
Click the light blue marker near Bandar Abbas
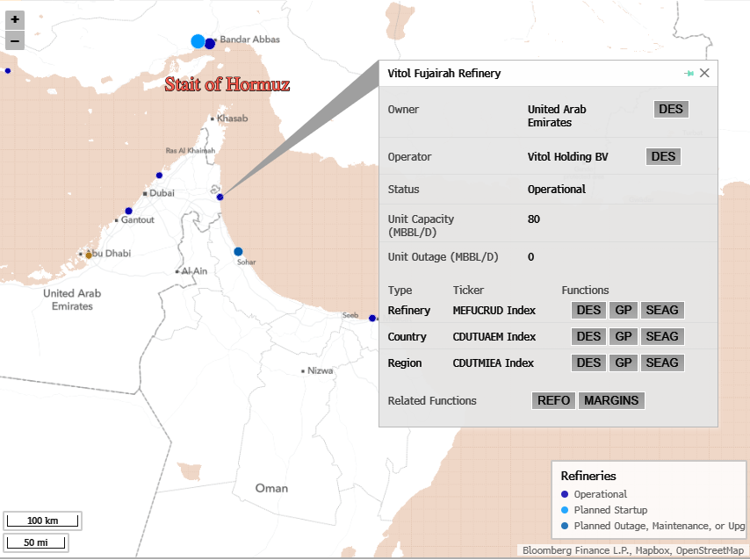[198, 41]
